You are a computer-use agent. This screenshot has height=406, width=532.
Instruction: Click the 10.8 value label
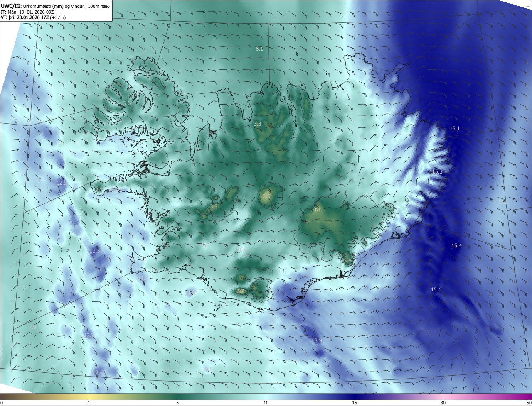click(207, 369)
